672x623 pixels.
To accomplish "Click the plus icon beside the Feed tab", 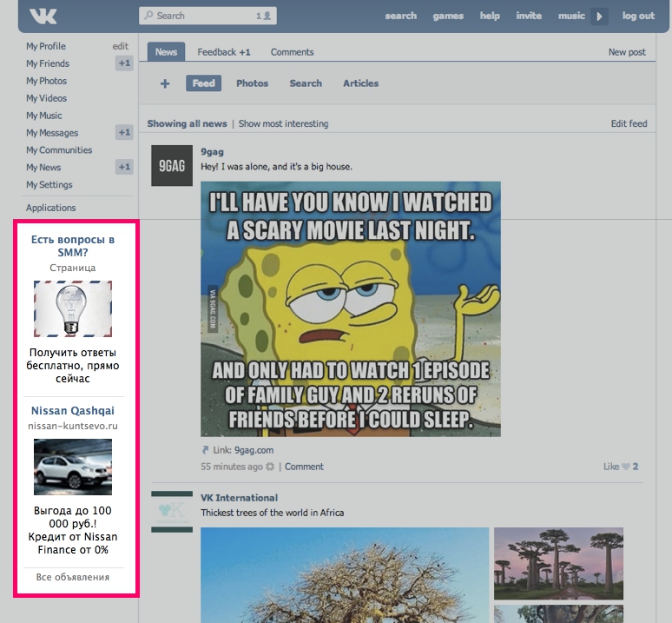I will (165, 83).
